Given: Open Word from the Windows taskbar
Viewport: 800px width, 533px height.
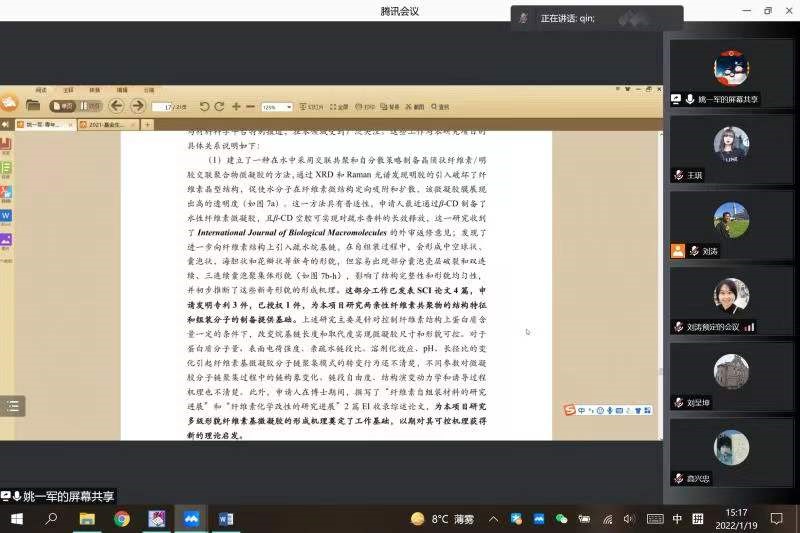Looking at the screenshot, I should pyautogui.click(x=225, y=519).
